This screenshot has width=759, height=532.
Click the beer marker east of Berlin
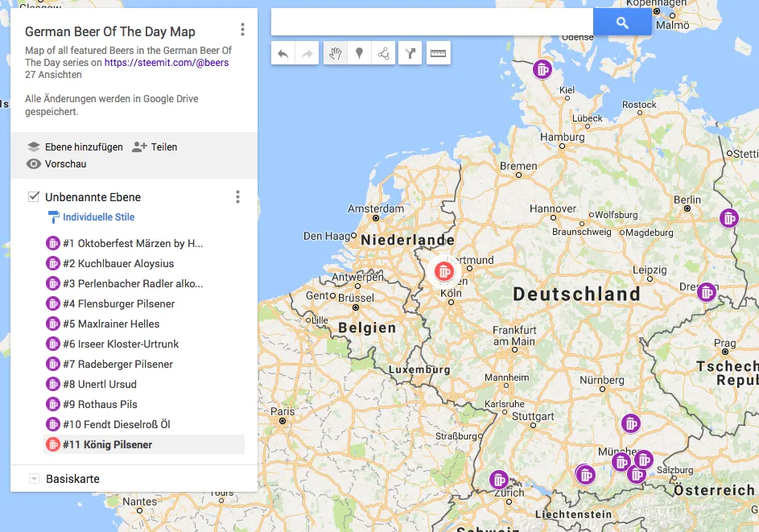(728, 218)
